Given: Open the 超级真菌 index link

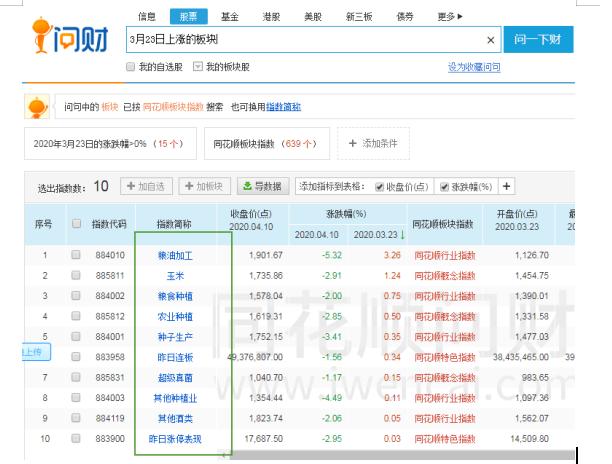Looking at the screenshot, I should [175, 378].
